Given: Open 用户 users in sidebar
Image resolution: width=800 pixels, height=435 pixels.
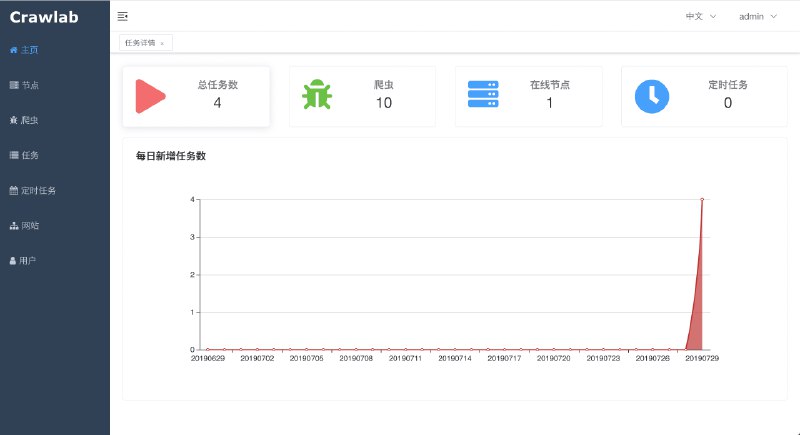Looking at the screenshot, I should pos(28,260).
